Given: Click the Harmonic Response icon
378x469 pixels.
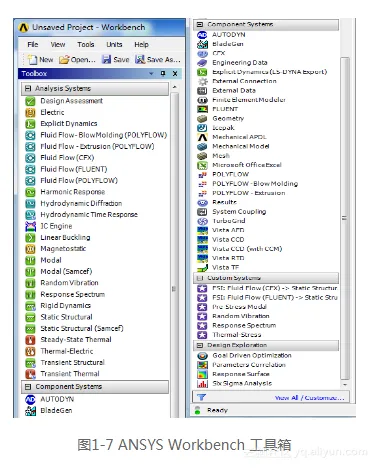Looking at the screenshot, I should tap(30, 192).
